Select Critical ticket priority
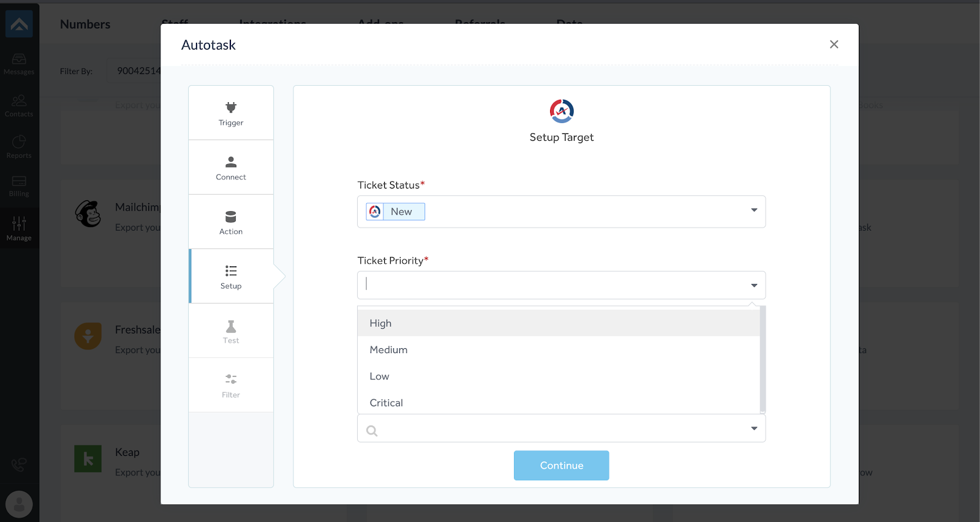Screen dimensions: 980x522 pos(559,403)
